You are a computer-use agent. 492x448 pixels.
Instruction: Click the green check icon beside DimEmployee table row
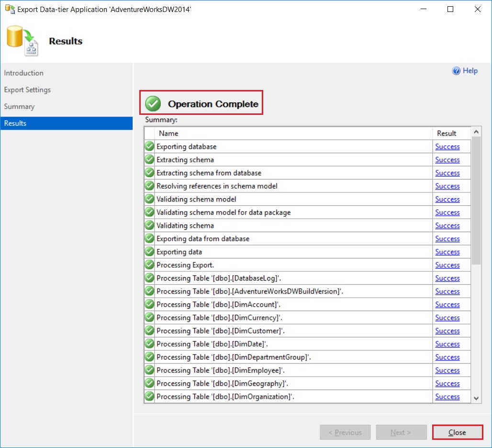[x=150, y=370]
